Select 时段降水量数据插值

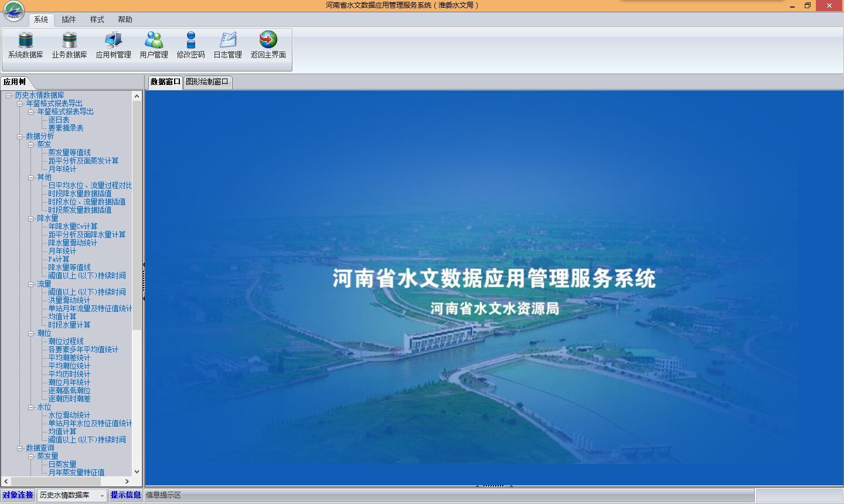coord(80,193)
